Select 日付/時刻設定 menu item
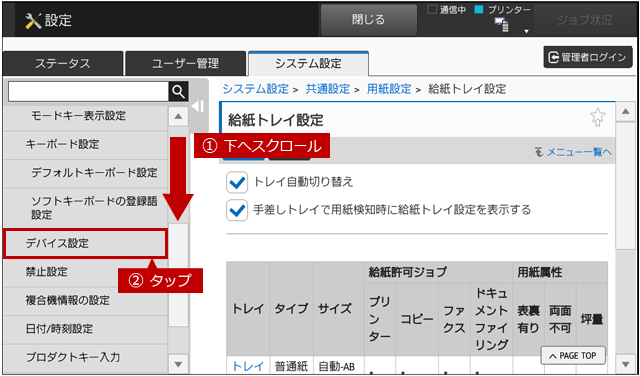This screenshot has width=640, height=376. pos(85,329)
